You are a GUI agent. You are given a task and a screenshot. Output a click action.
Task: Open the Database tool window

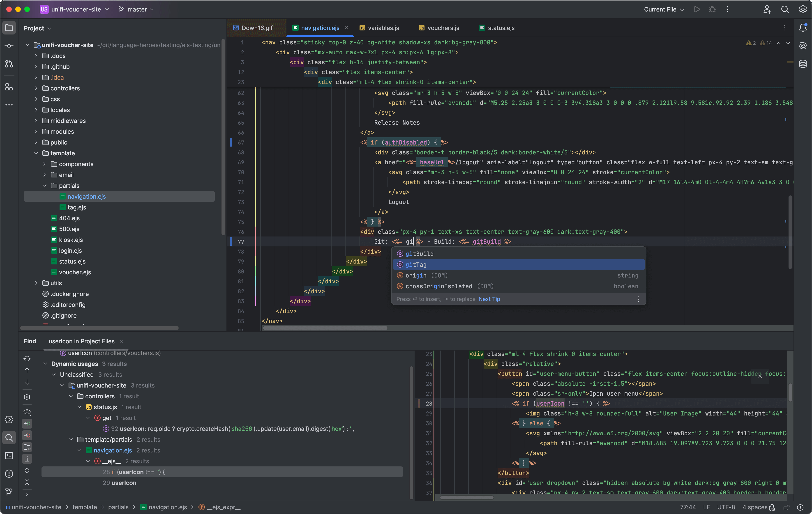[x=803, y=64]
